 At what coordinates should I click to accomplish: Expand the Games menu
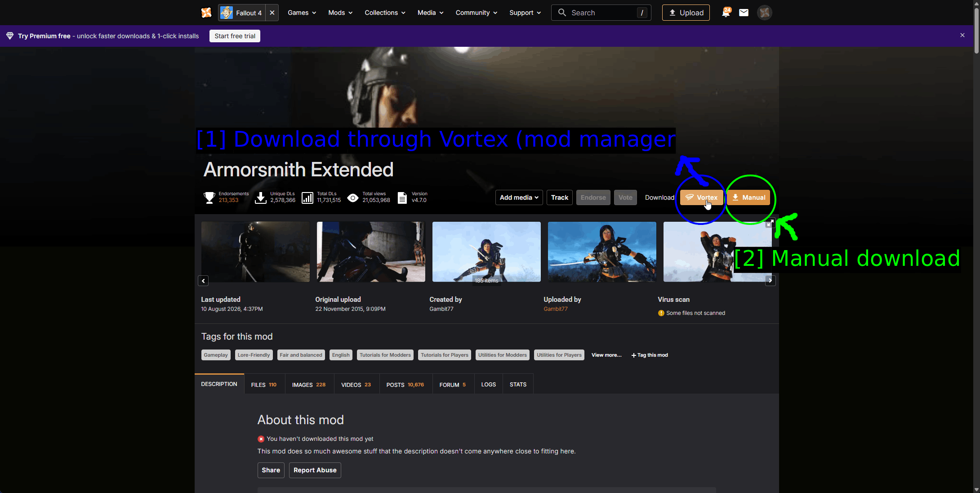tap(302, 13)
